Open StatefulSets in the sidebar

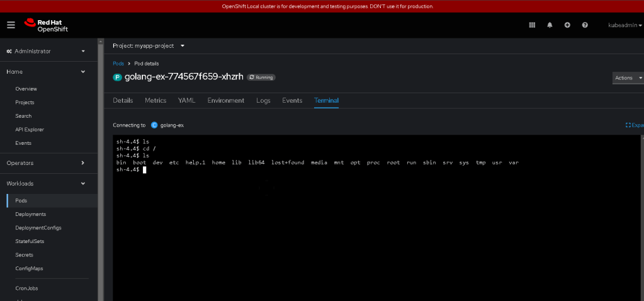pyautogui.click(x=30, y=241)
